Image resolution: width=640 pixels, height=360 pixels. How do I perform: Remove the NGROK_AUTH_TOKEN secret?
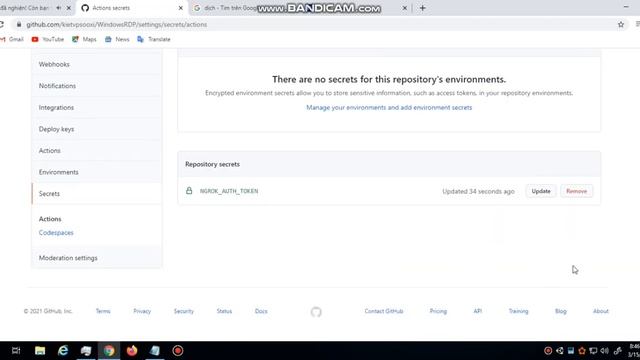(x=576, y=191)
